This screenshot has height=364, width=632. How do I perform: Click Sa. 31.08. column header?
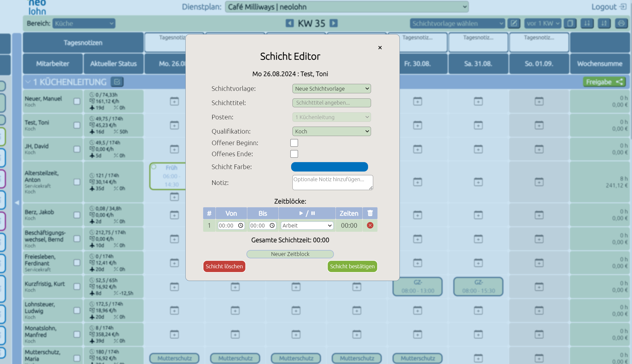(478, 64)
